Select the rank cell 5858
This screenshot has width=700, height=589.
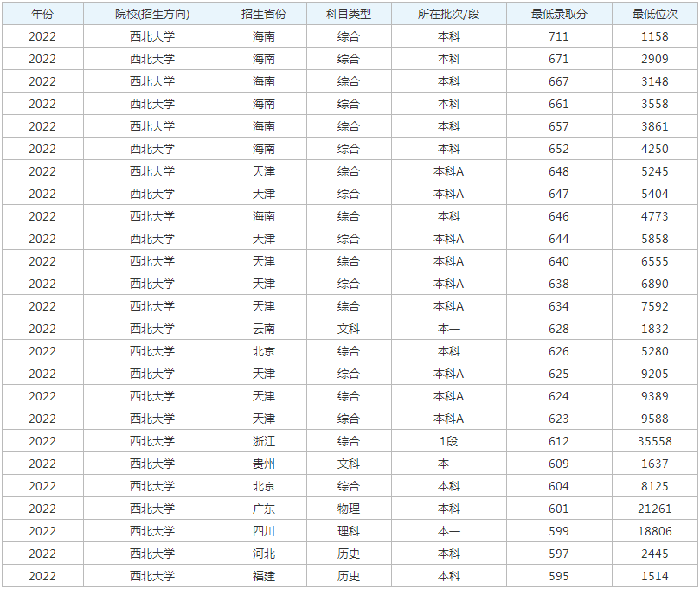655,239
